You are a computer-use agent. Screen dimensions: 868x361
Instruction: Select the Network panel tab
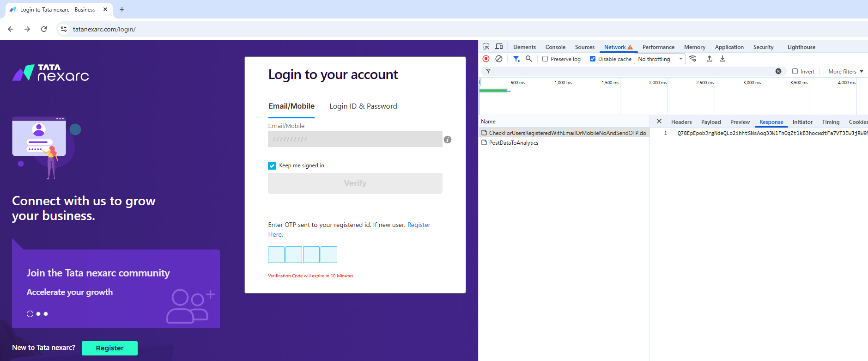pyautogui.click(x=618, y=47)
